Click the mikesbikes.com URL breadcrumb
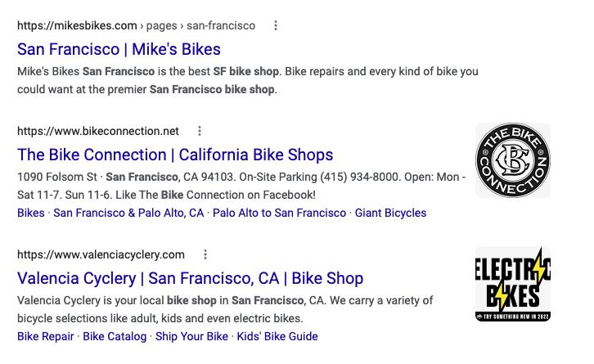Viewport: 594px width, 364px height. point(136,25)
